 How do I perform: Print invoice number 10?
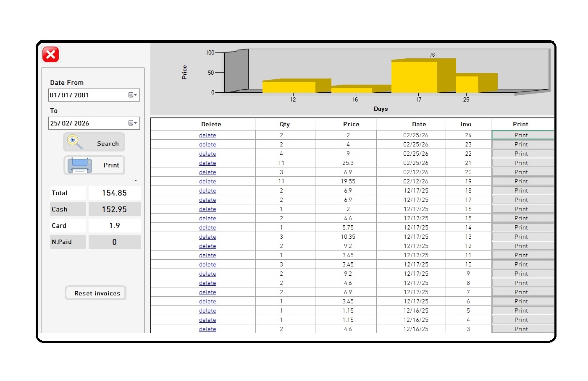pos(521,264)
